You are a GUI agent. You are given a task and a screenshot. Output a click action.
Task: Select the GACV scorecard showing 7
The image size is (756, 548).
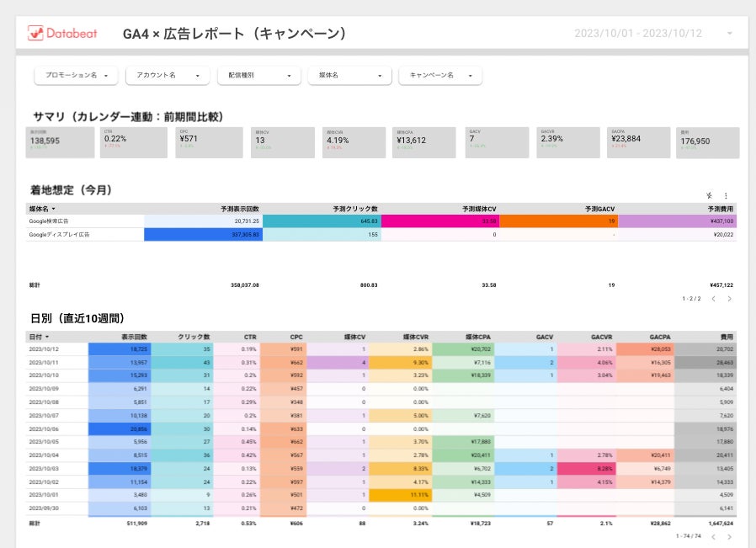point(497,142)
